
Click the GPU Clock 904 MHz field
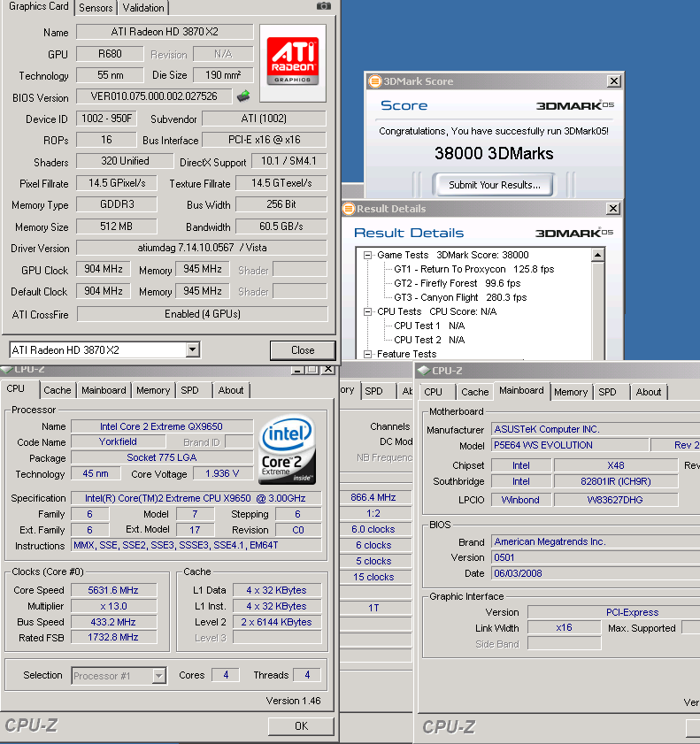pos(104,269)
